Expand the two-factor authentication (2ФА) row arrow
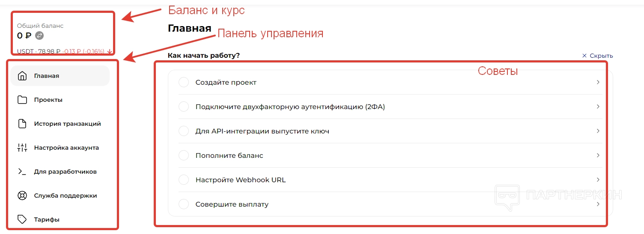 [x=598, y=107]
